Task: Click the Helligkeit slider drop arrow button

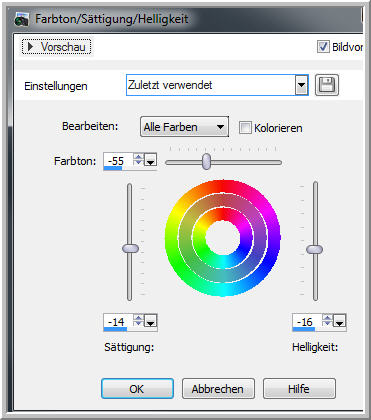Action: pyautogui.click(x=339, y=321)
